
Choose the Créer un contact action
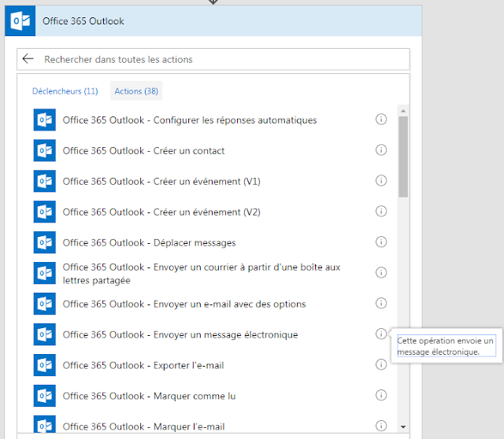(x=143, y=150)
